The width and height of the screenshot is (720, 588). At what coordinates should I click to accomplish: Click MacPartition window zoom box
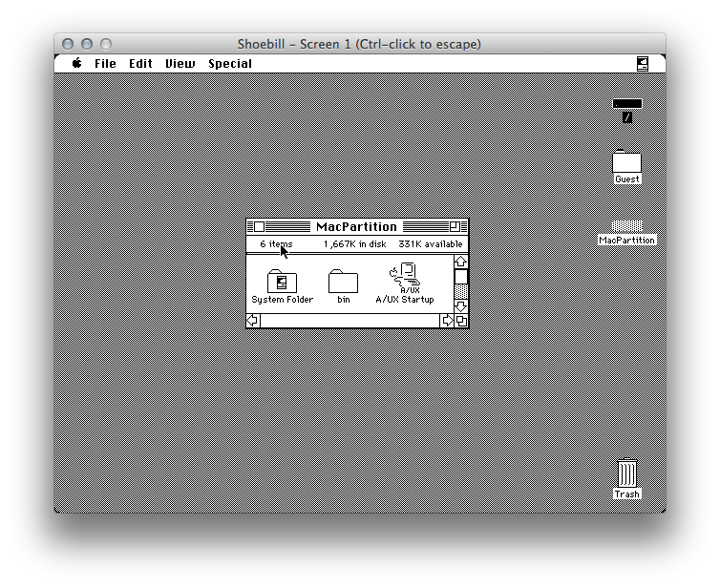point(455,227)
